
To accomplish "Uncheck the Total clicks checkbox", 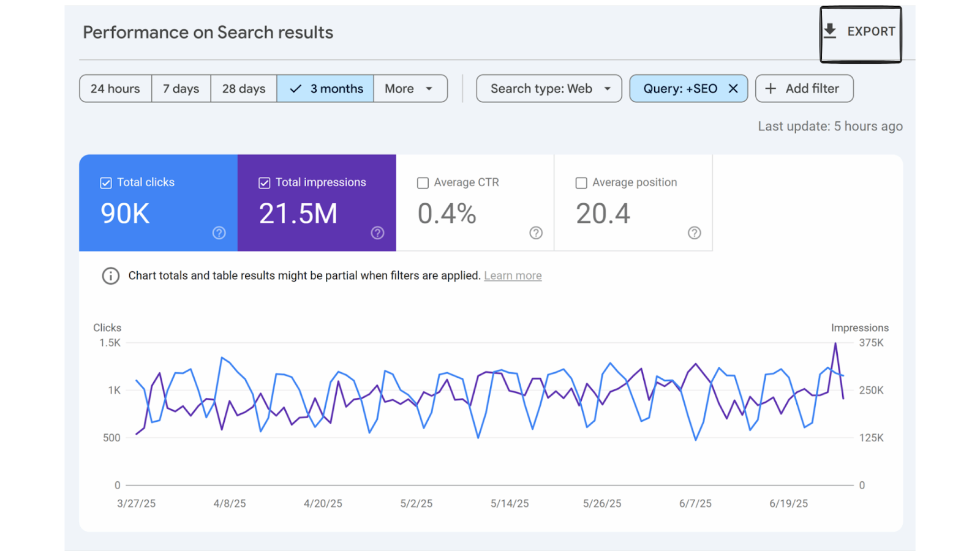I will [x=106, y=183].
